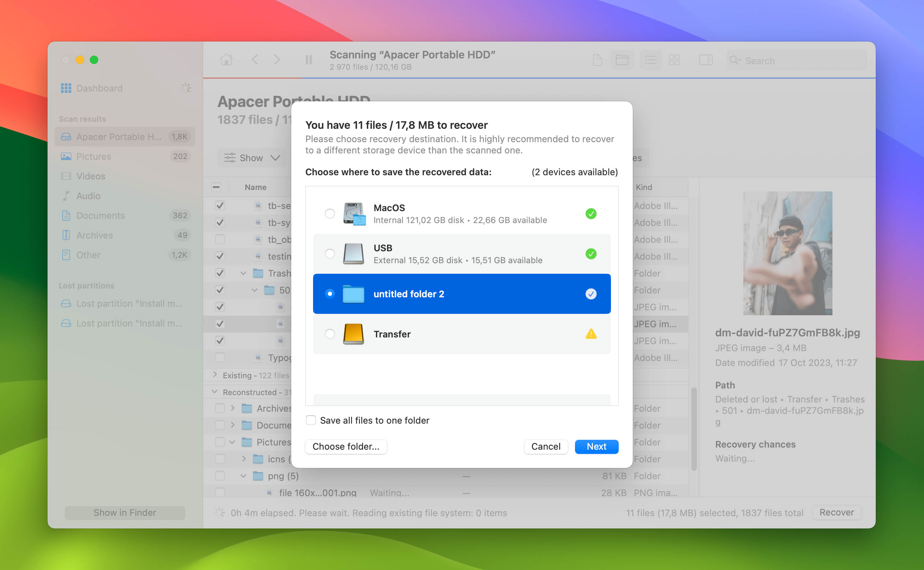Click the Search input field

[800, 60]
